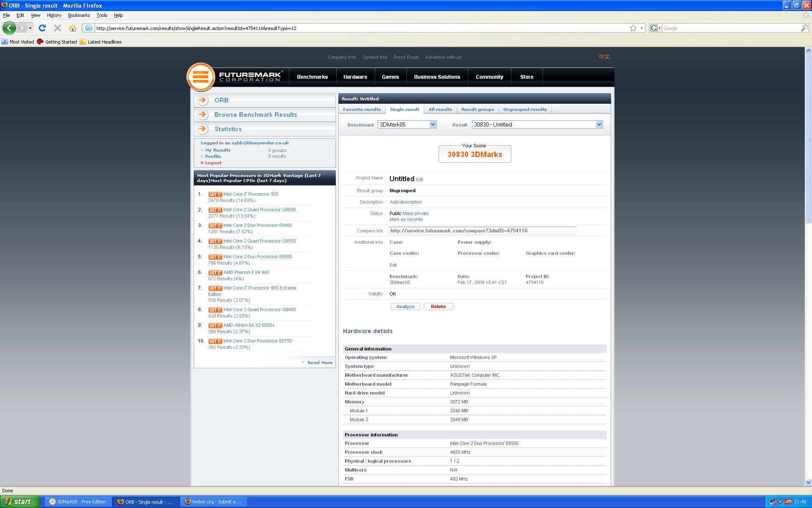
Task: Click arrow icon beside Browse Benchmark Results
Action: 203,115
